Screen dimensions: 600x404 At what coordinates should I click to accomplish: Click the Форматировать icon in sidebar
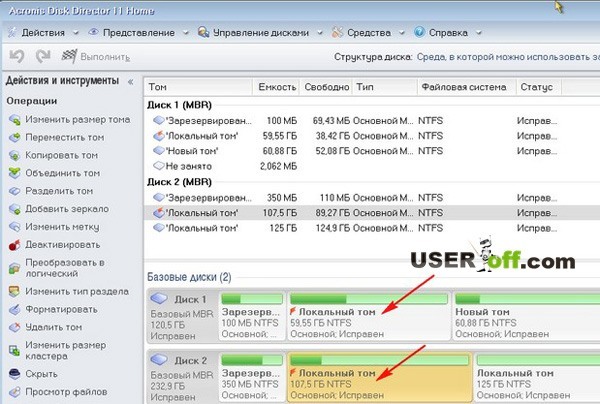14,309
